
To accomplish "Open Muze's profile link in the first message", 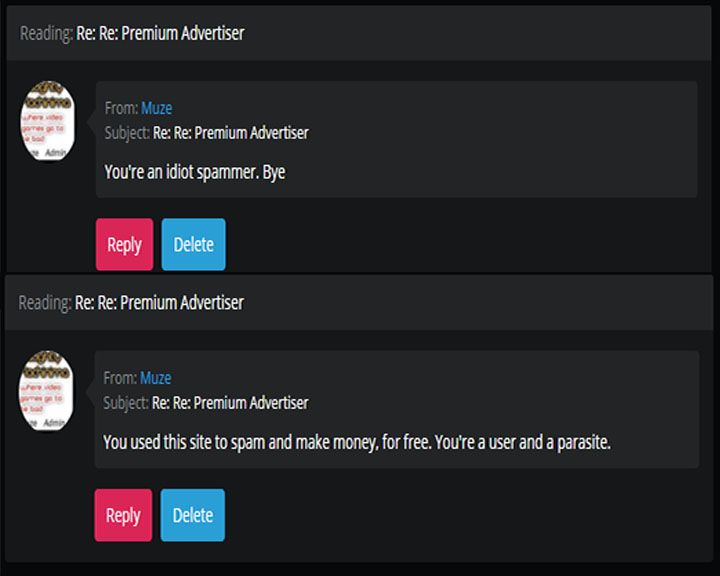I will click(x=156, y=108).
